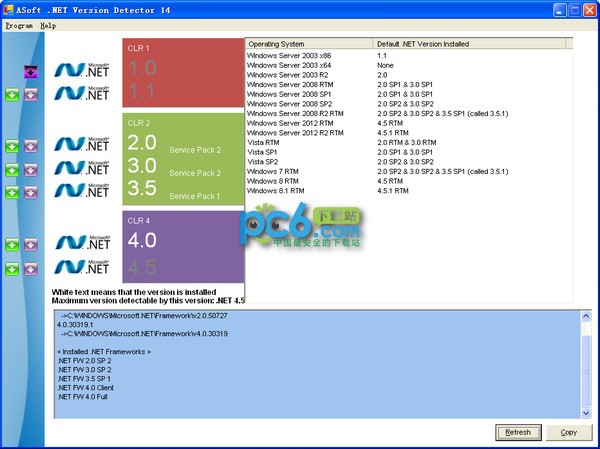Click the Copy button
The width and height of the screenshot is (600, 449).
[569, 432]
